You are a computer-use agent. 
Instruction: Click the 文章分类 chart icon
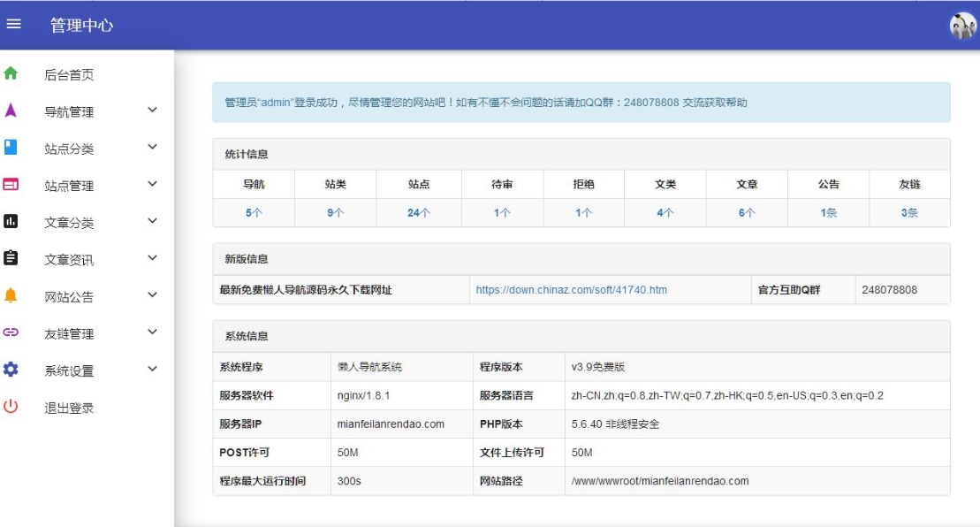11,222
